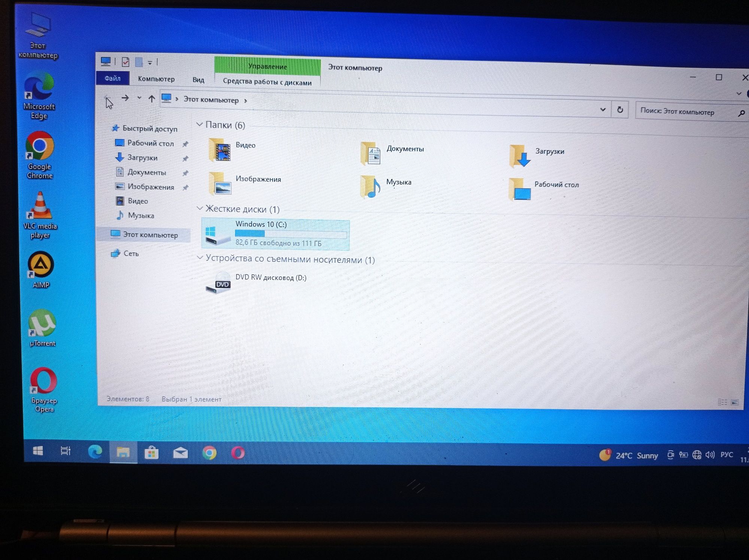Launch VLC media player desktop shortcut
Screen dimensions: 749x560
[40, 215]
